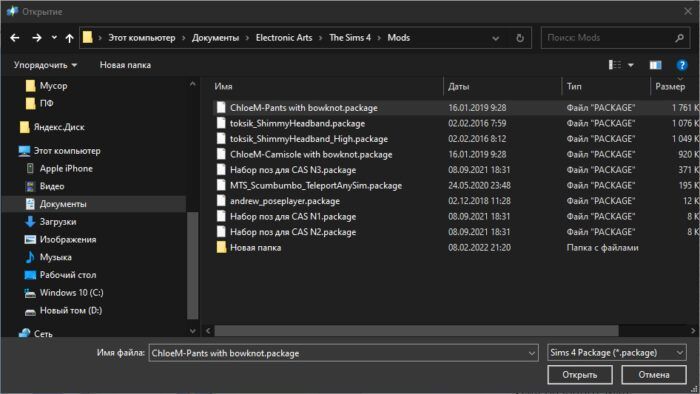
Task: Select ChloeM-Camisole with bowknot.package file
Action: point(311,155)
